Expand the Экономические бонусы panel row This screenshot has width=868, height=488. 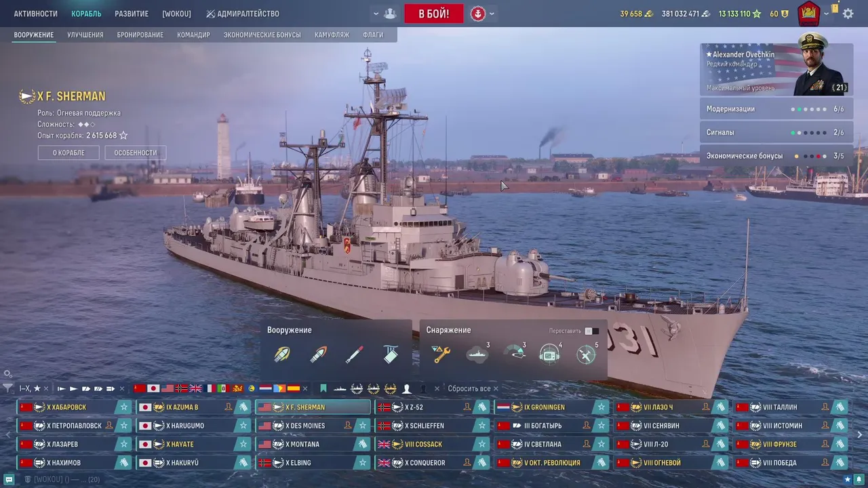[776, 156]
